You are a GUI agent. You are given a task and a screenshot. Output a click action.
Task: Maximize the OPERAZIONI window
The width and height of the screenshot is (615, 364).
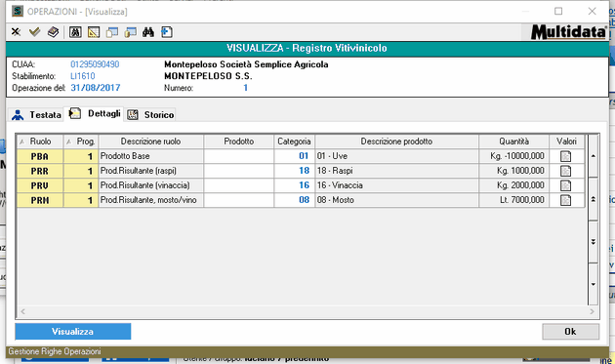(558, 11)
